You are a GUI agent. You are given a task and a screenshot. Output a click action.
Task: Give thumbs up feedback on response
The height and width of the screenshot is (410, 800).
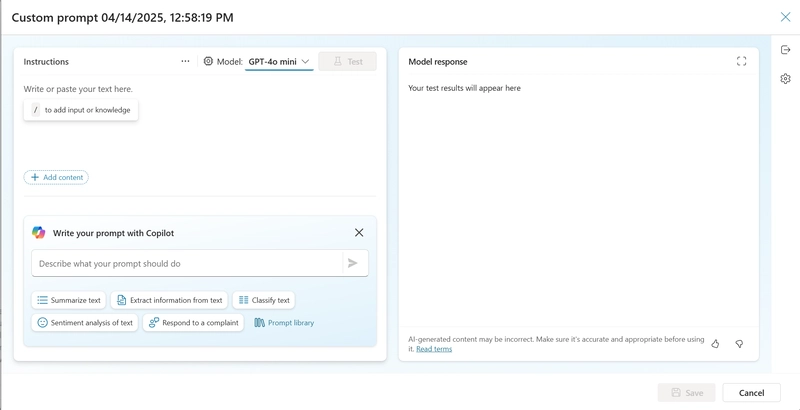[x=715, y=344]
